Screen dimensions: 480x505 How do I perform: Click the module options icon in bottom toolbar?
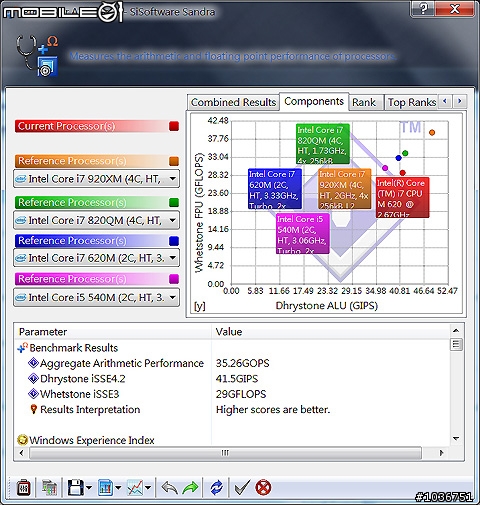23,488
